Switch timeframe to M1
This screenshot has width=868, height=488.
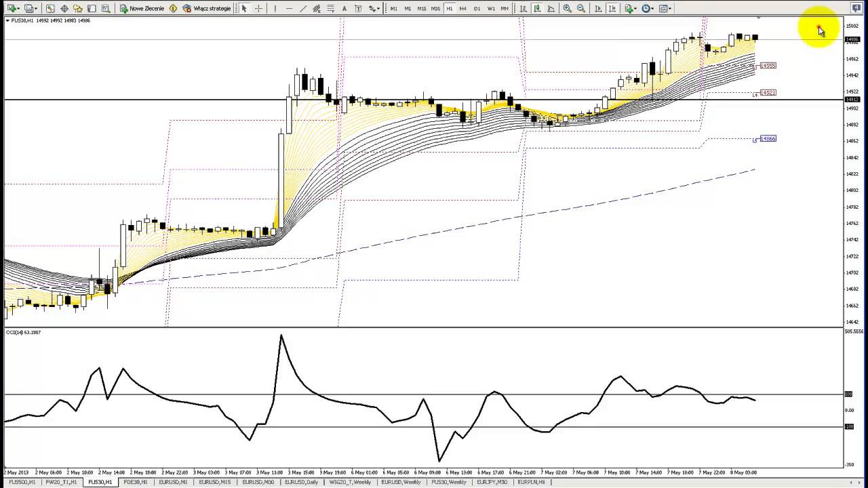pos(394,8)
